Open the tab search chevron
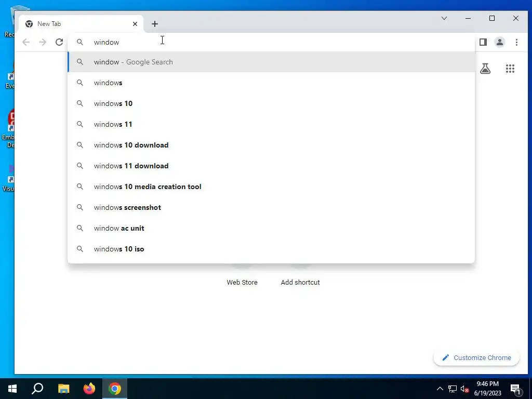This screenshot has width=532, height=399. coord(444,18)
